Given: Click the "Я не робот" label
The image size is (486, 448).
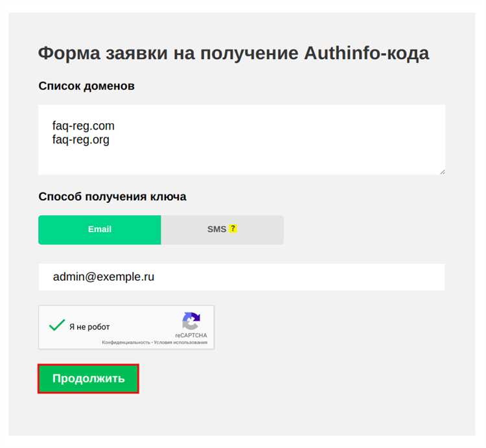Looking at the screenshot, I should point(89,327).
